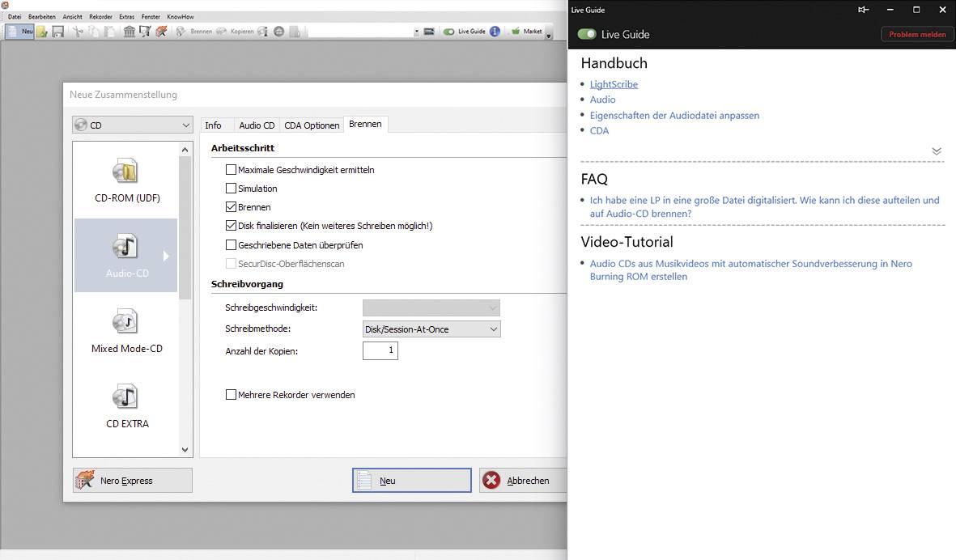Enable the Simulation checkbox
956x560 pixels.
click(x=232, y=189)
